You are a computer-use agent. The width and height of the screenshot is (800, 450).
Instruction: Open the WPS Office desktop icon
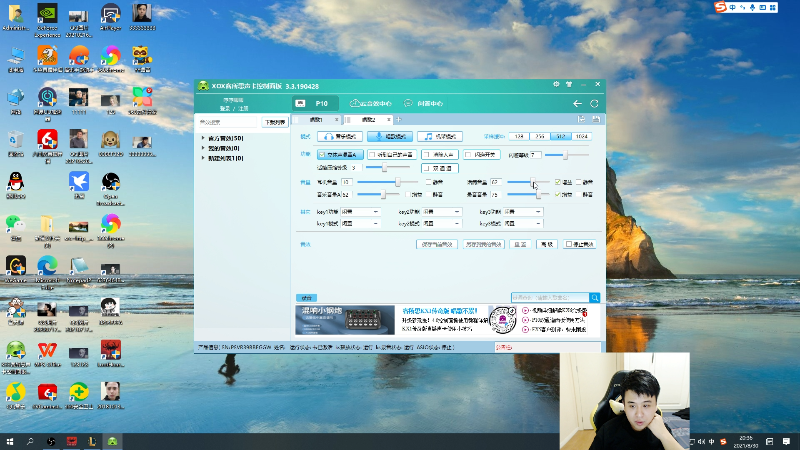click(x=47, y=354)
